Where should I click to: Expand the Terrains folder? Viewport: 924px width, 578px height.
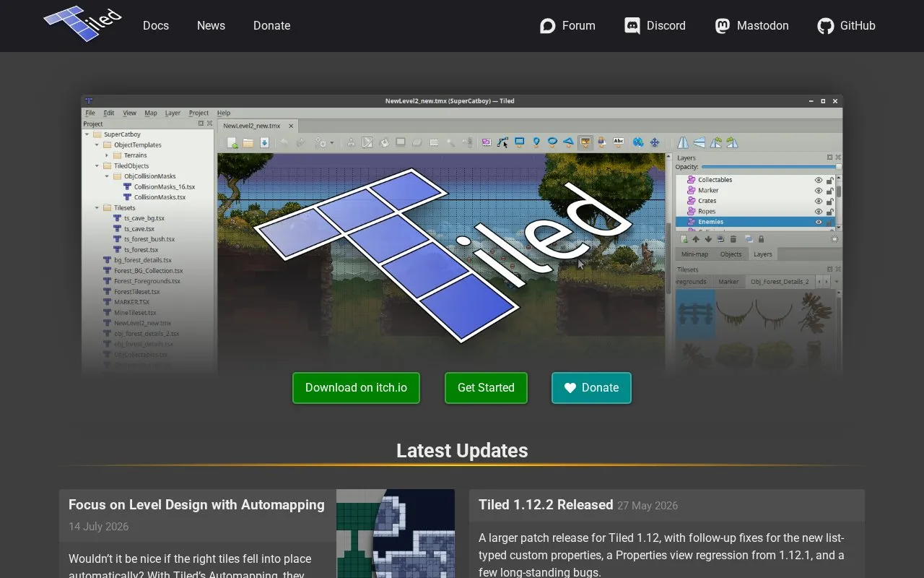pos(107,155)
